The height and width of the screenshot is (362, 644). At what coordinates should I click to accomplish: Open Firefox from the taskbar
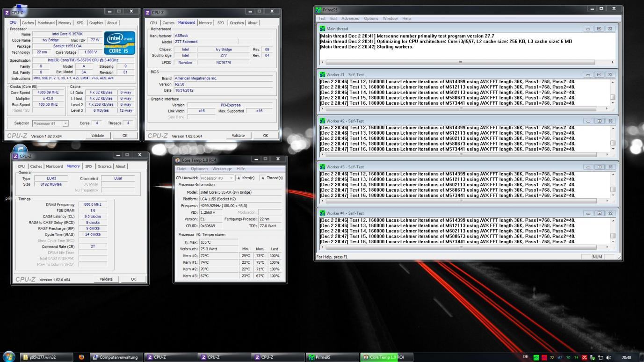click(x=81, y=357)
